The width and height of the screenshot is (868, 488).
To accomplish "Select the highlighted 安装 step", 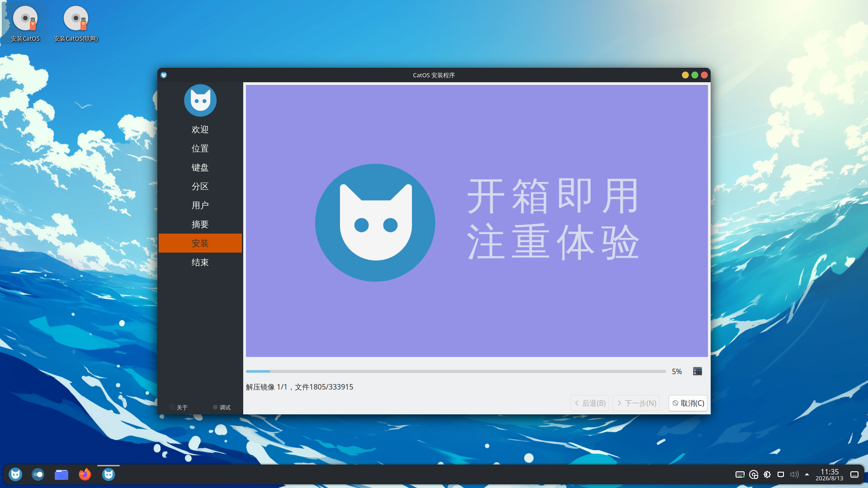I will click(x=200, y=243).
